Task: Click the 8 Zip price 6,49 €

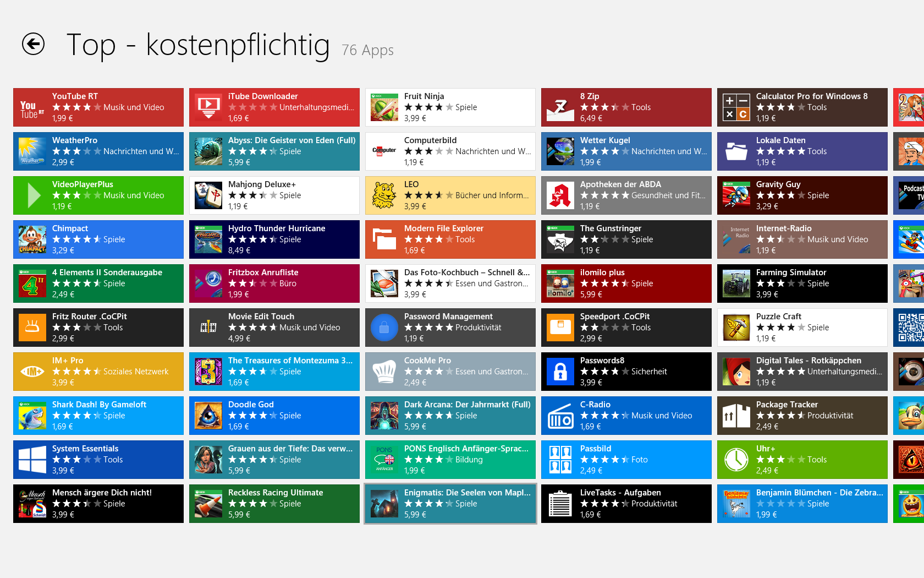Action: tap(591, 118)
